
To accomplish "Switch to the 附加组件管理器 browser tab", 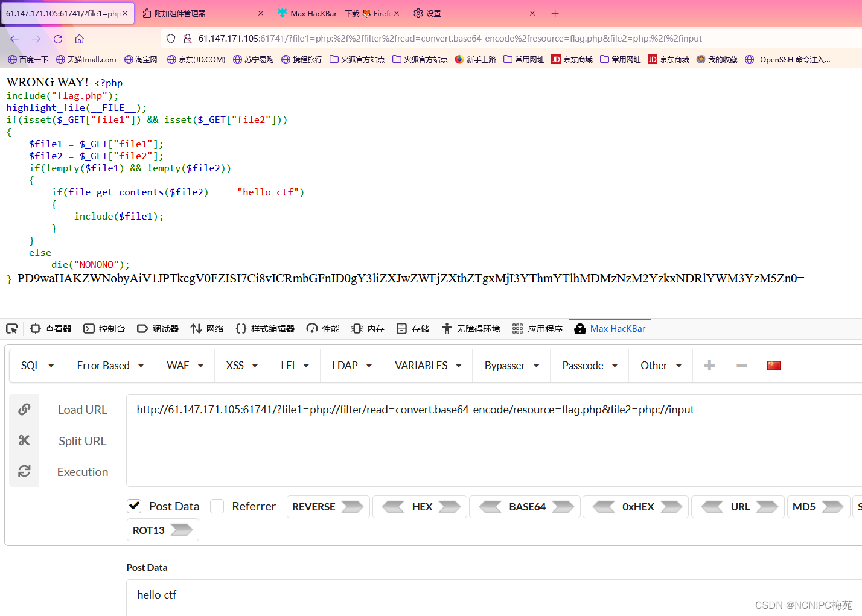I will pyautogui.click(x=202, y=13).
